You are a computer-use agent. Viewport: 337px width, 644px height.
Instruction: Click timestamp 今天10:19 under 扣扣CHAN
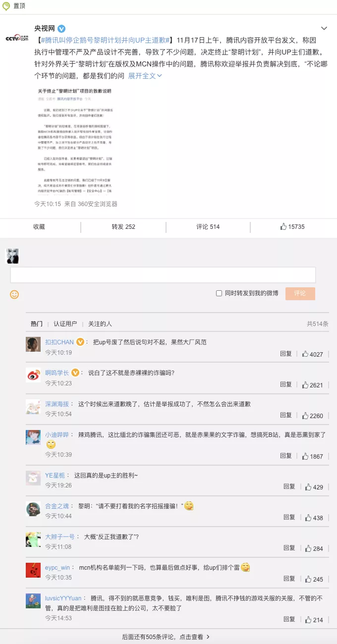point(58,353)
